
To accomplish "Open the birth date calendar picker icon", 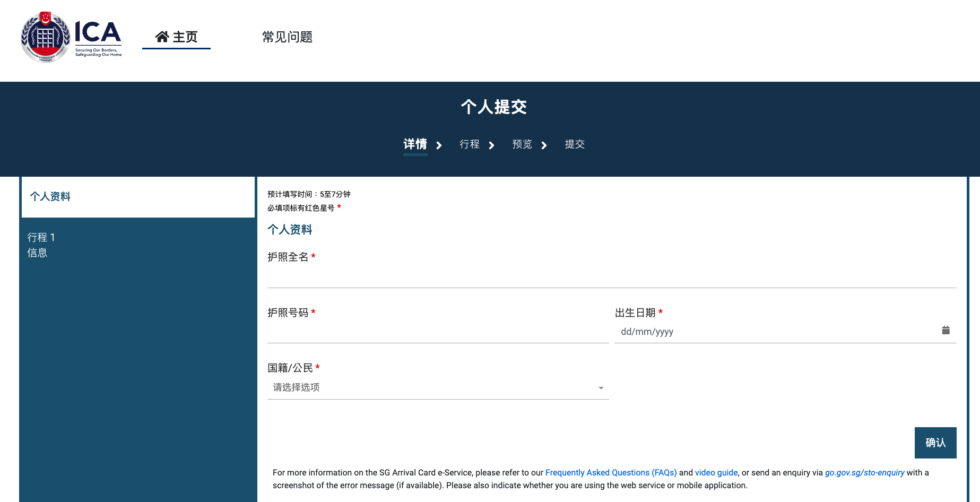I will (946, 331).
